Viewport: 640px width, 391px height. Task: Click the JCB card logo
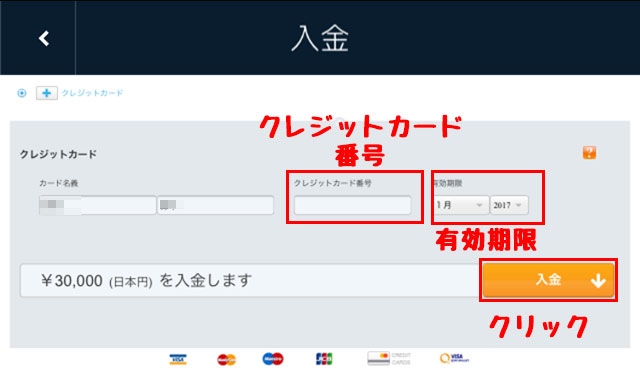[x=324, y=359]
